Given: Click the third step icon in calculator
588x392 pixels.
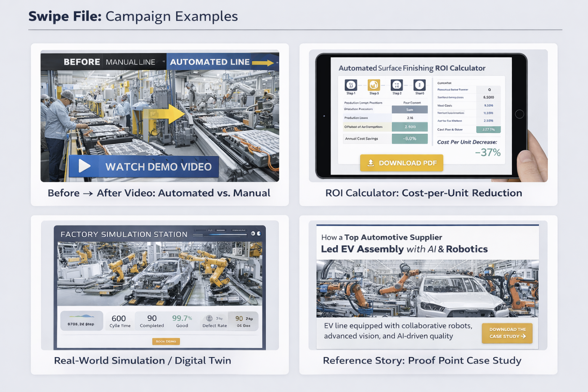Looking at the screenshot, I should coord(397,85).
